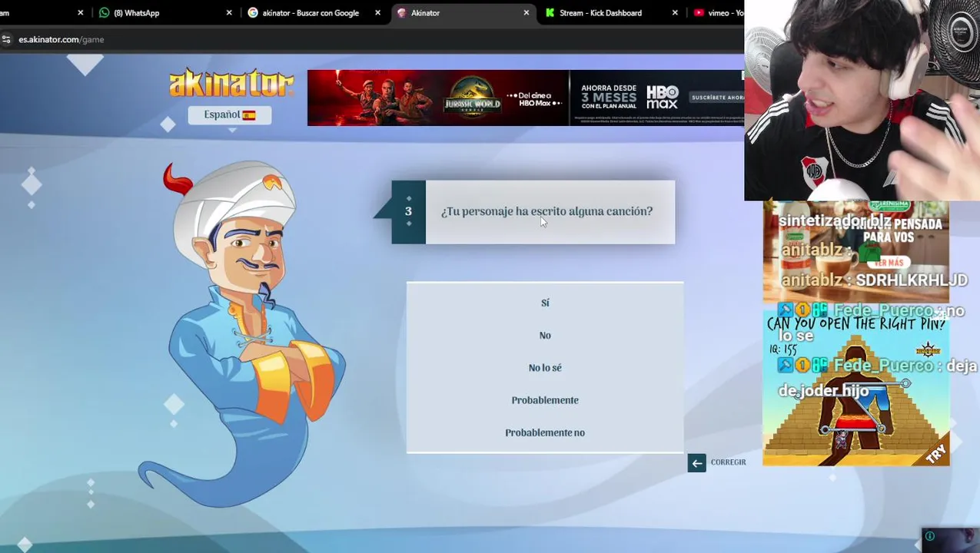Click the Jurassic World HBO Max banner ad
The width and height of the screenshot is (980, 553).
[526, 98]
